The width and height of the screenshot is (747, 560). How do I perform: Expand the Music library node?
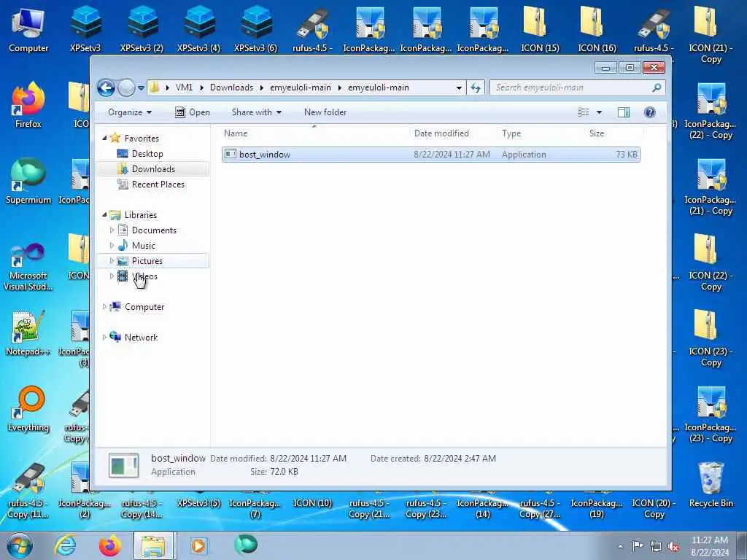tap(112, 245)
